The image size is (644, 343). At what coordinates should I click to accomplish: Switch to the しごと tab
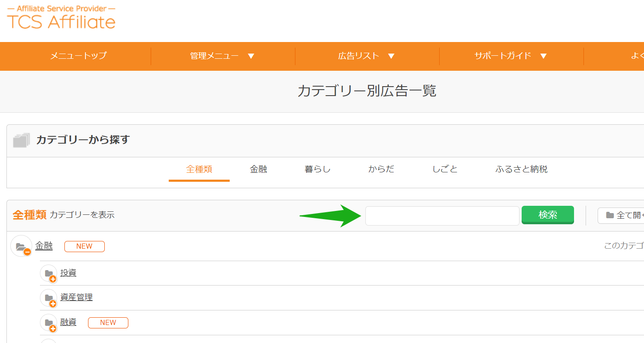(445, 169)
